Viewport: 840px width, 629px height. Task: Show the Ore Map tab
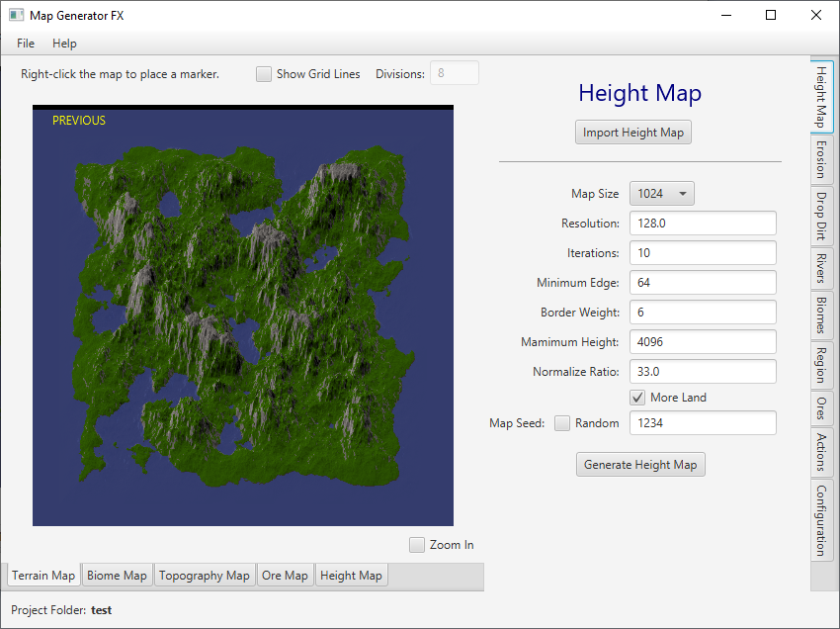[x=285, y=576]
